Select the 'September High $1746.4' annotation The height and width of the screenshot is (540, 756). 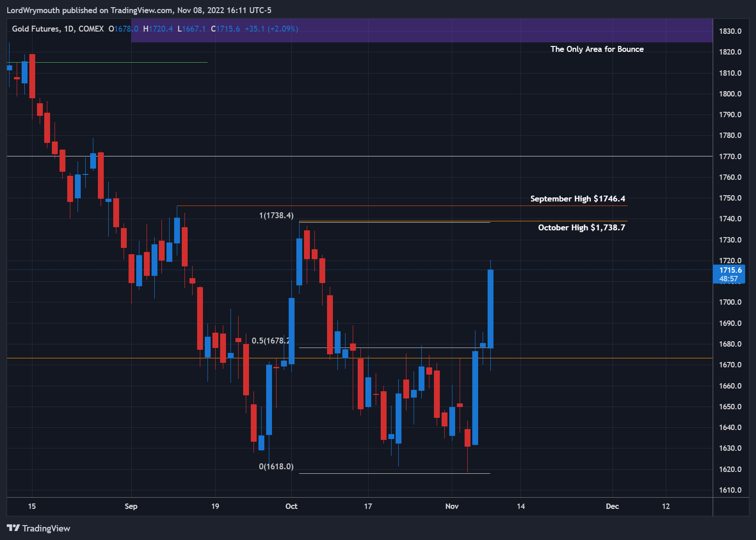click(x=577, y=199)
